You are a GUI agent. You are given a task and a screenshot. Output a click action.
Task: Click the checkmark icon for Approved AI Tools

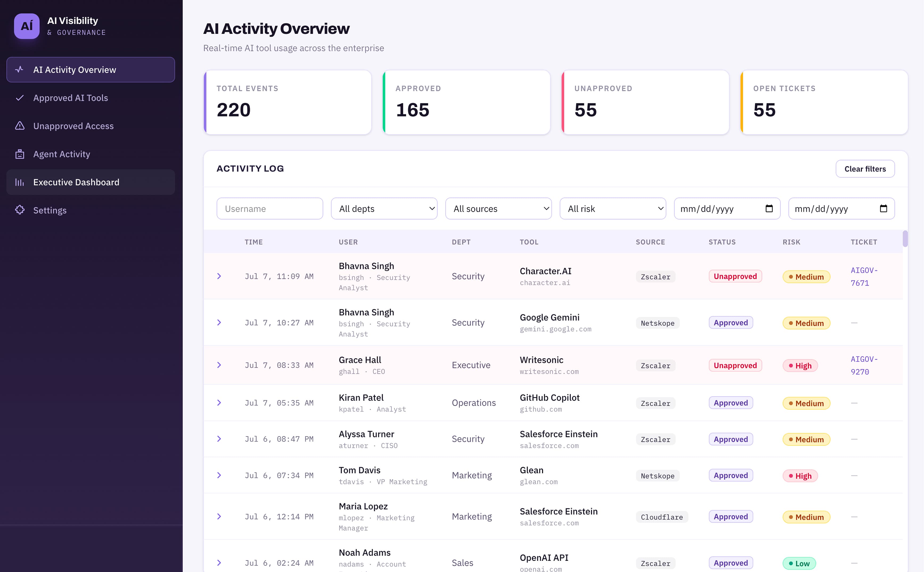click(x=20, y=98)
